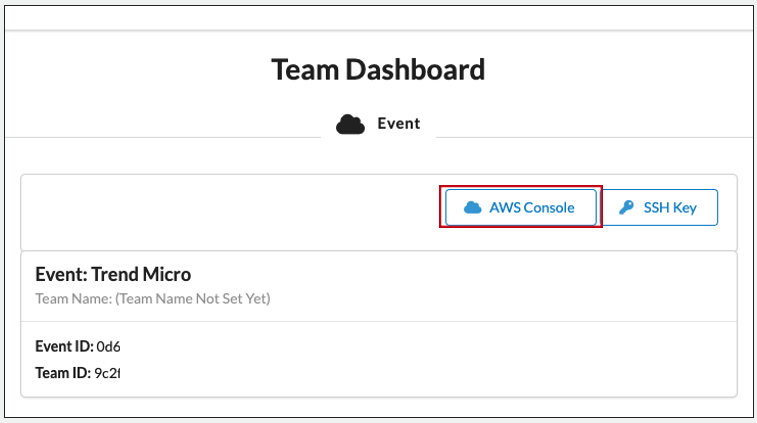Click the SSH Key text label
757x423 pixels.
(x=670, y=208)
